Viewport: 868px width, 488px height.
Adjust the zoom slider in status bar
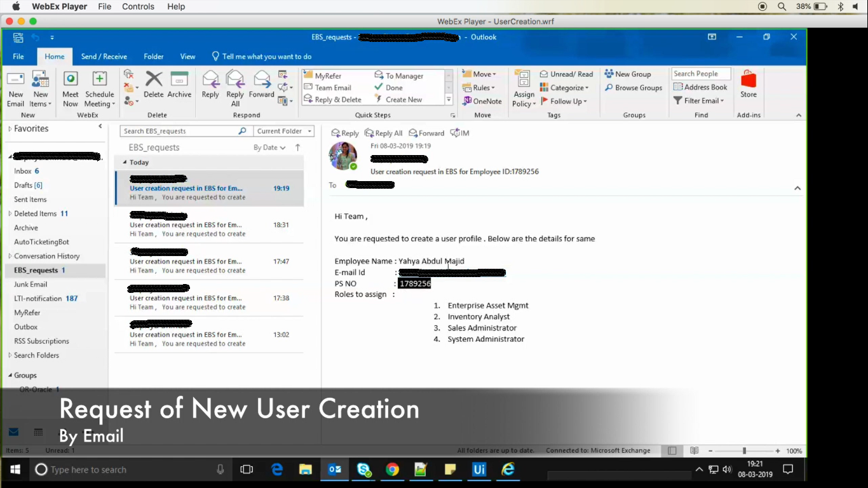point(744,451)
